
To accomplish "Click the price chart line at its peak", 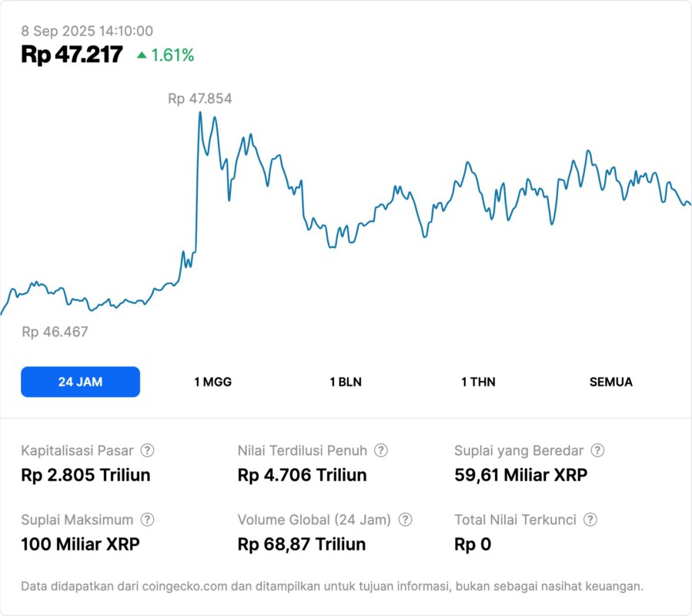I will coord(199,113).
